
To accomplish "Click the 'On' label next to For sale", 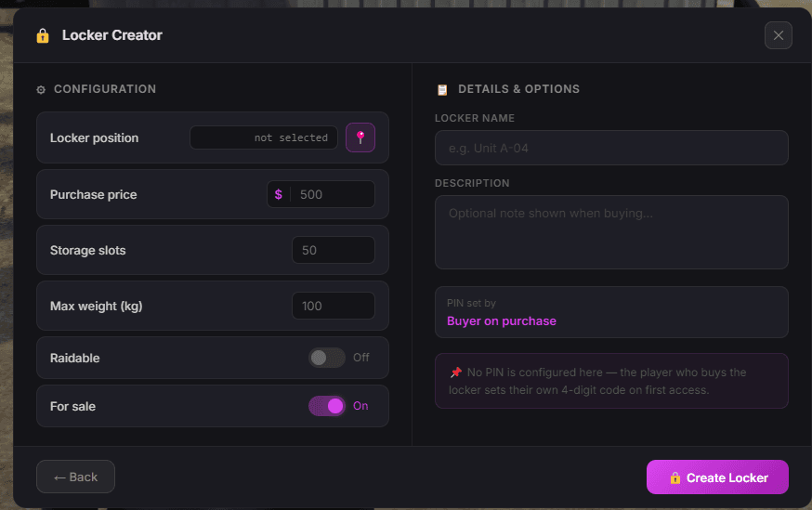I will click(x=360, y=406).
